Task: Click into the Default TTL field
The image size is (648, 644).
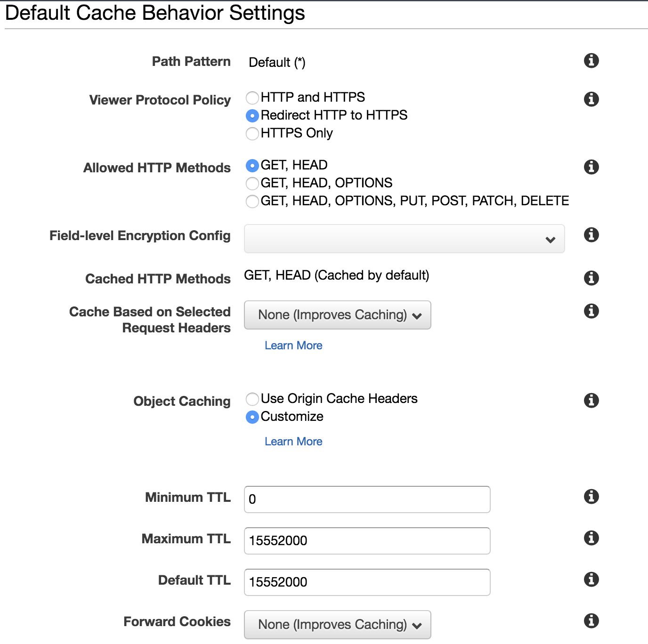Action: pyautogui.click(x=367, y=582)
